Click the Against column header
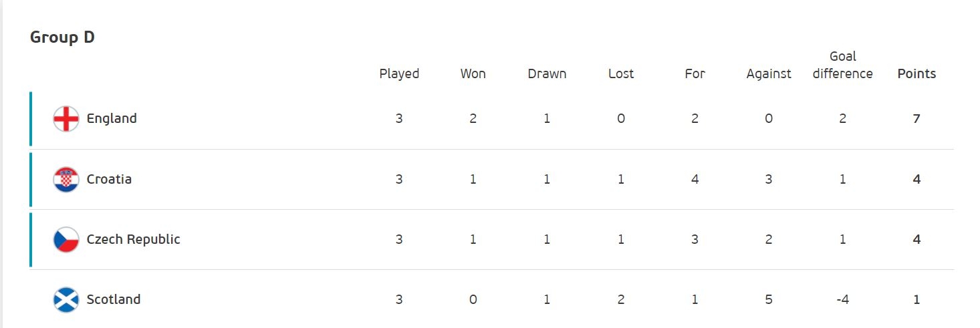980x328 pixels. click(769, 73)
